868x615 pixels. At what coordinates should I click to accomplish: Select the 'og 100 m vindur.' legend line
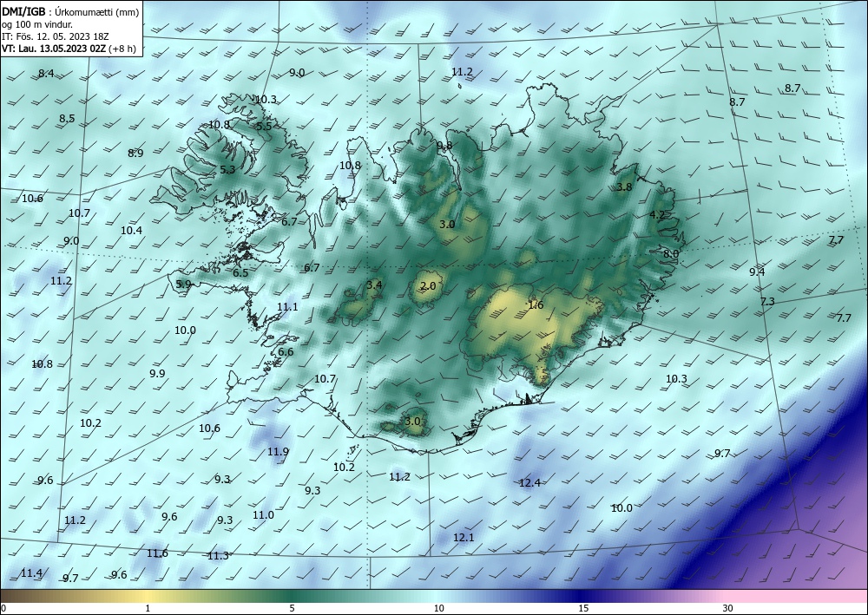click(37, 24)
